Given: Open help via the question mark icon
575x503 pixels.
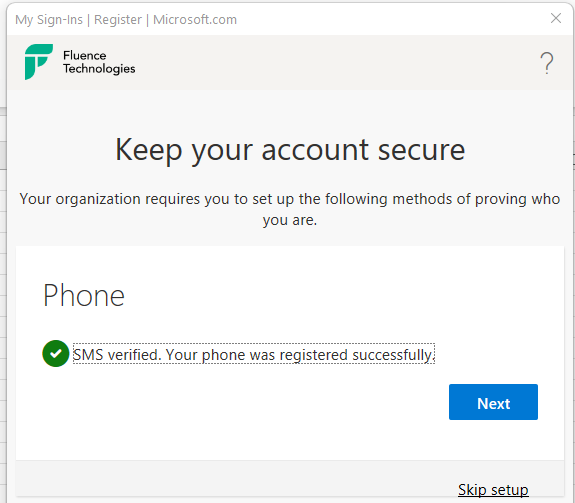Looking at the screenshot, I should point(546,63).
